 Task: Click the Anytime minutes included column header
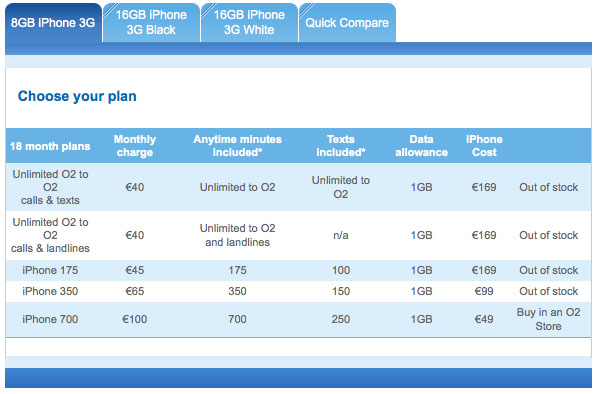click(x=237, y=146)
